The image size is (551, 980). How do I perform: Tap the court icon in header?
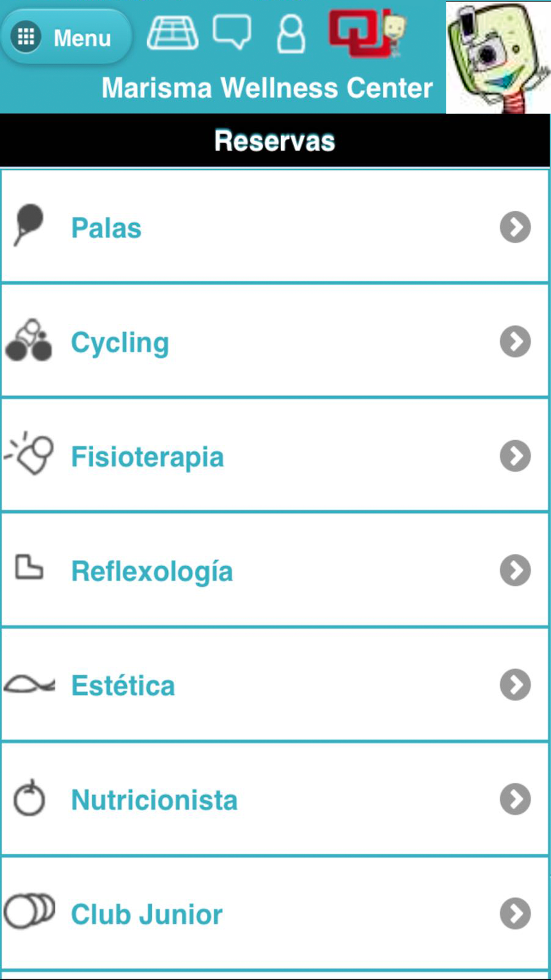point(173,33)
